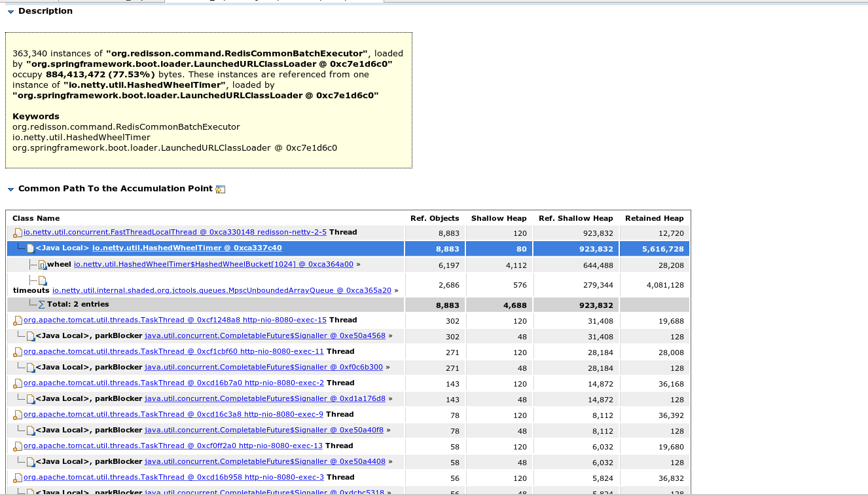Click the thread icon for http-nio-8080-exec-15
The height and width of the screenshot is (496, 868).
[x=17, y=320]
